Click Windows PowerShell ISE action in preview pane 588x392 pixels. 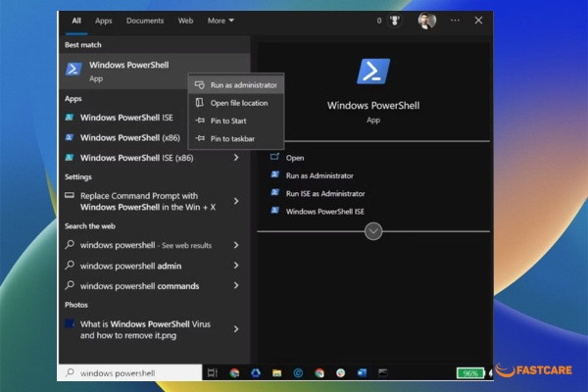pos(324,212)
